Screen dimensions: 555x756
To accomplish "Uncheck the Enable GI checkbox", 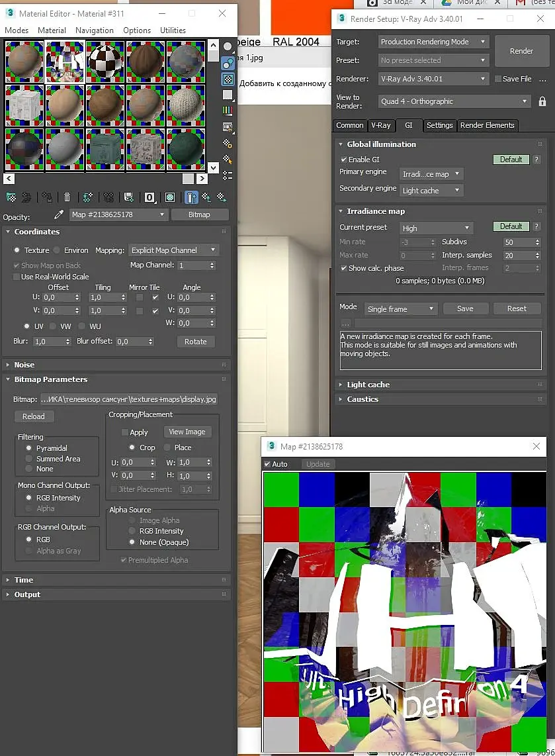I will tap(343, 160).
